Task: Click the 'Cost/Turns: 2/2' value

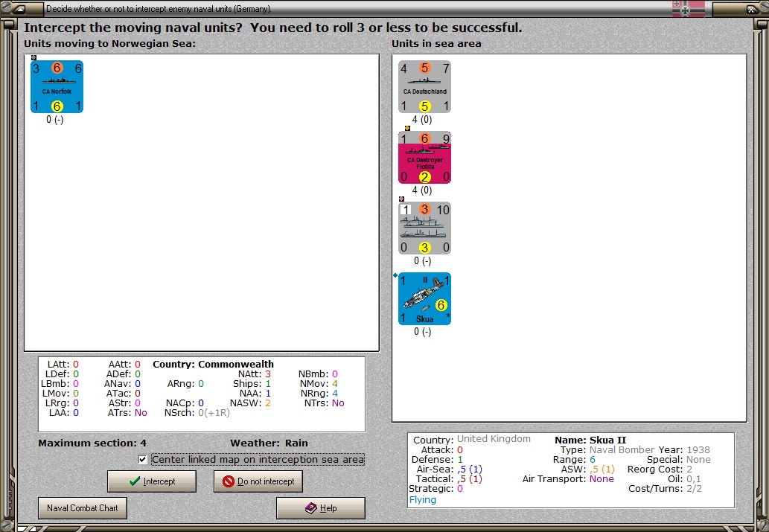Action: click(666, 488)
